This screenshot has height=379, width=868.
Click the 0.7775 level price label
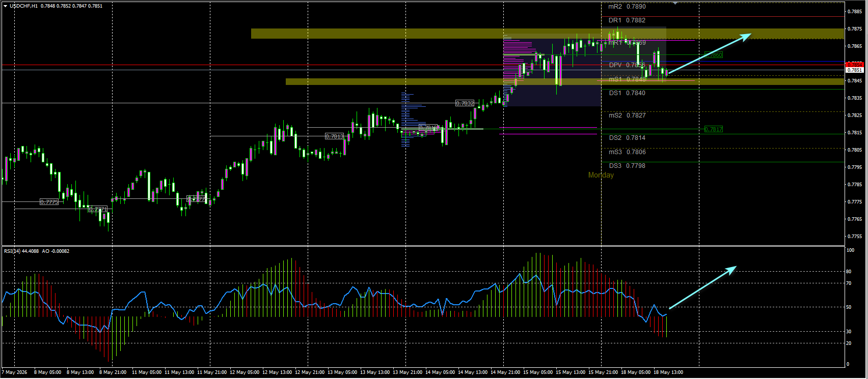pyautogui.click(x=49, y=202)
